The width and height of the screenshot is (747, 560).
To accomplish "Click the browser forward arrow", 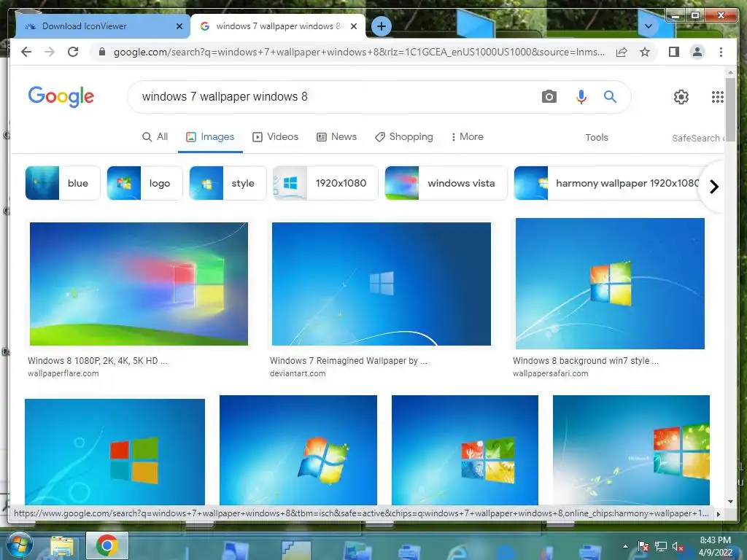I will (x=50, y=52).
